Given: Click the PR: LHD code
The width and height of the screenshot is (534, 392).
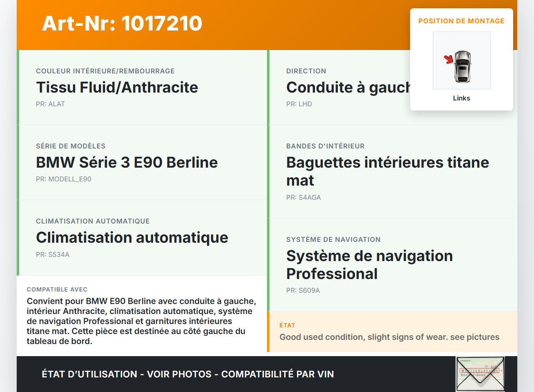Looking at the screenshot, I should pyautogui.click(x=299, y=104).
